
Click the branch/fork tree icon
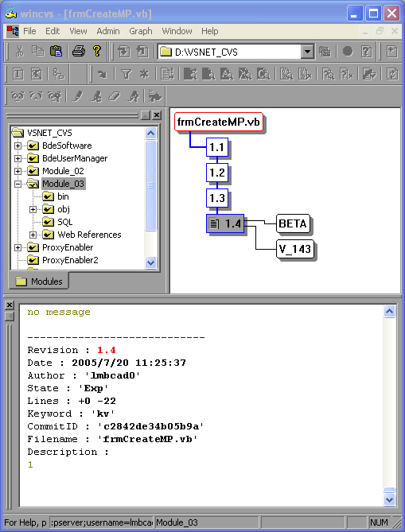(x=58, y=74)
